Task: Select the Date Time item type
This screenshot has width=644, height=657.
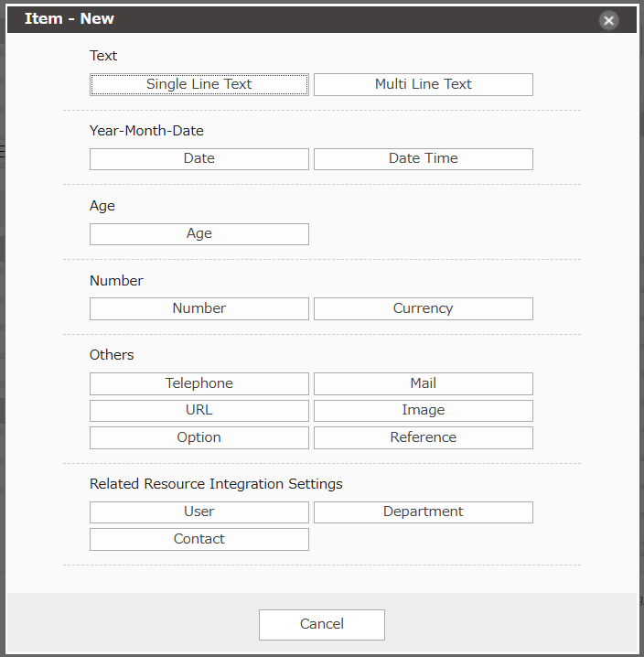Action: [423, 158]
